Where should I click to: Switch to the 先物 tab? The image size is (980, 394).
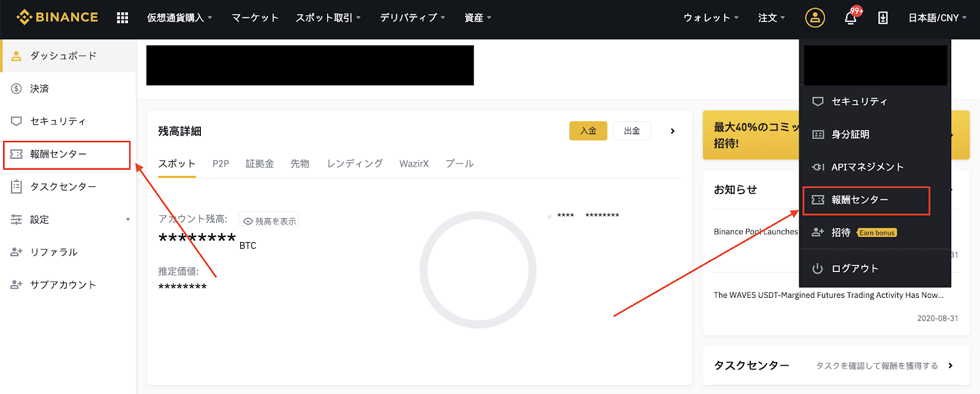tap(300, 164)
